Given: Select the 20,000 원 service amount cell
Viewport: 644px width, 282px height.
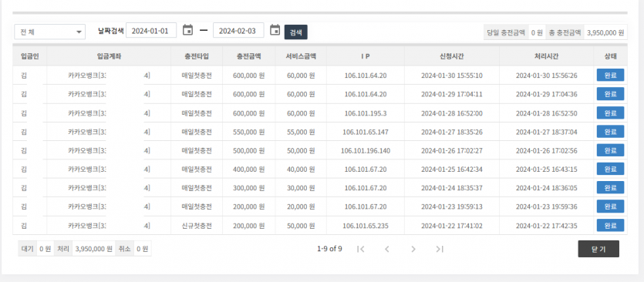Looking at the screenshot, I should point(301,206).
